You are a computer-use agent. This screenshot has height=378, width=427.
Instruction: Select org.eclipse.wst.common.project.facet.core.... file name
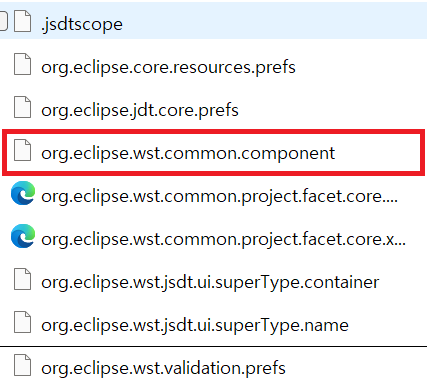219,196
